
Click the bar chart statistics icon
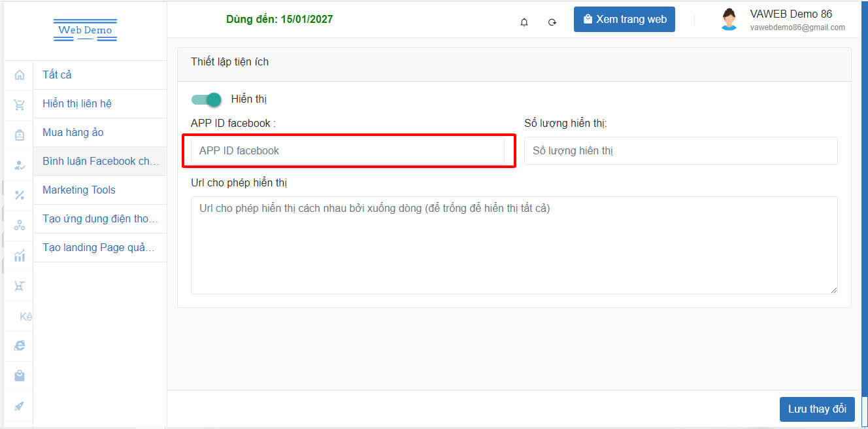20,255
